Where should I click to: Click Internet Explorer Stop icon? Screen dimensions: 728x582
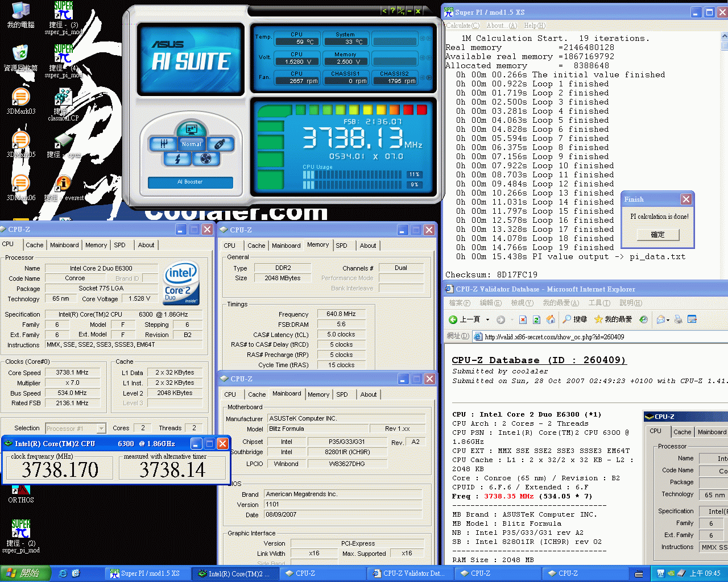(x=523, y=319)
